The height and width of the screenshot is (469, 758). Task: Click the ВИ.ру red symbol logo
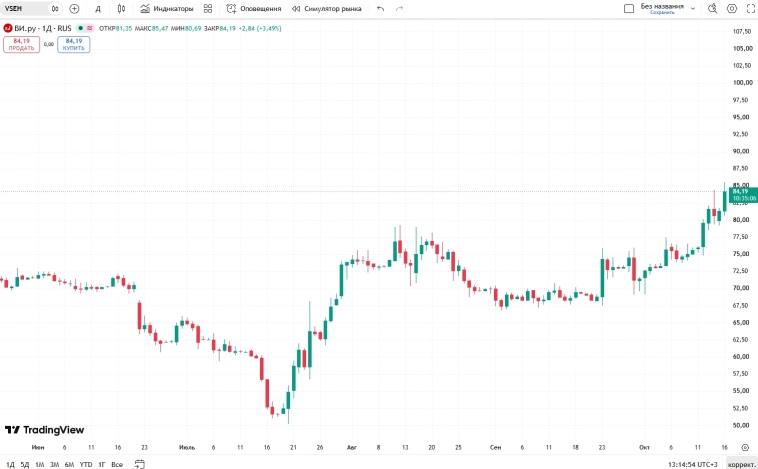(x=7, y=29)
